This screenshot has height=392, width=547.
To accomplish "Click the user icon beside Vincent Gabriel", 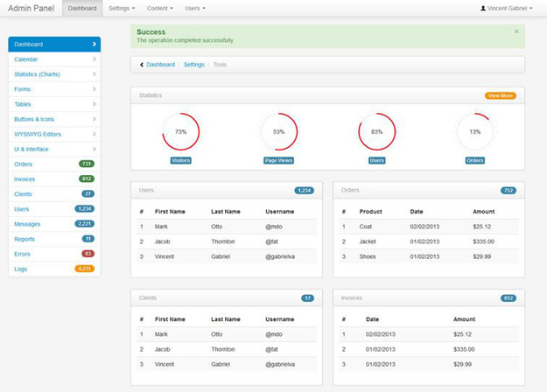I will coord(483,8).
